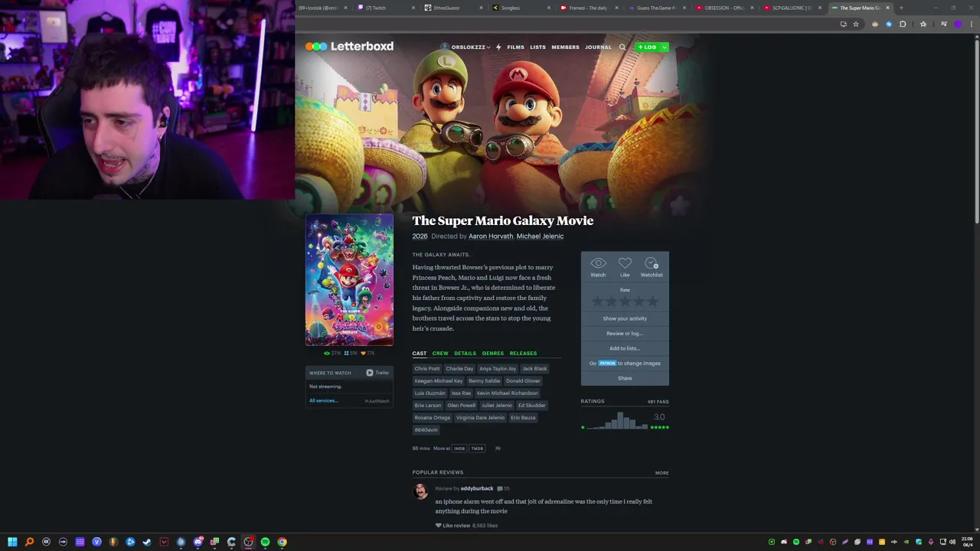This screenshot has width=980, height=551.
Task: Click the green + LOG button
Action: 647,47
